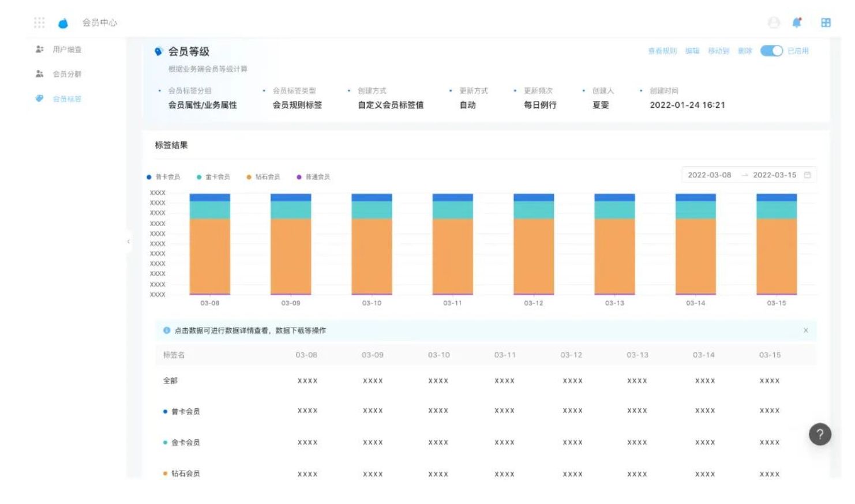Click the blue water-drop logo icon
The image size is (855, 504).
point(63,23)
